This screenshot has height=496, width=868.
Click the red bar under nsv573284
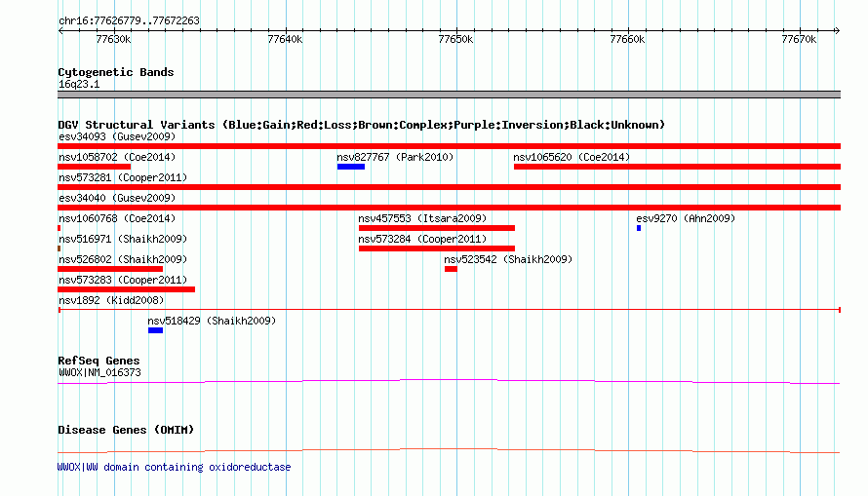coord(437,248)
